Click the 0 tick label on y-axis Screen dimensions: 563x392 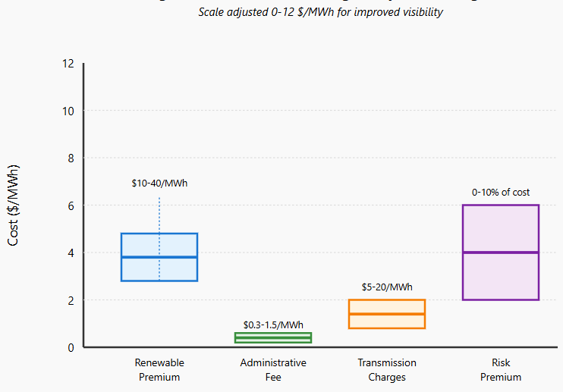pos(71,347)
